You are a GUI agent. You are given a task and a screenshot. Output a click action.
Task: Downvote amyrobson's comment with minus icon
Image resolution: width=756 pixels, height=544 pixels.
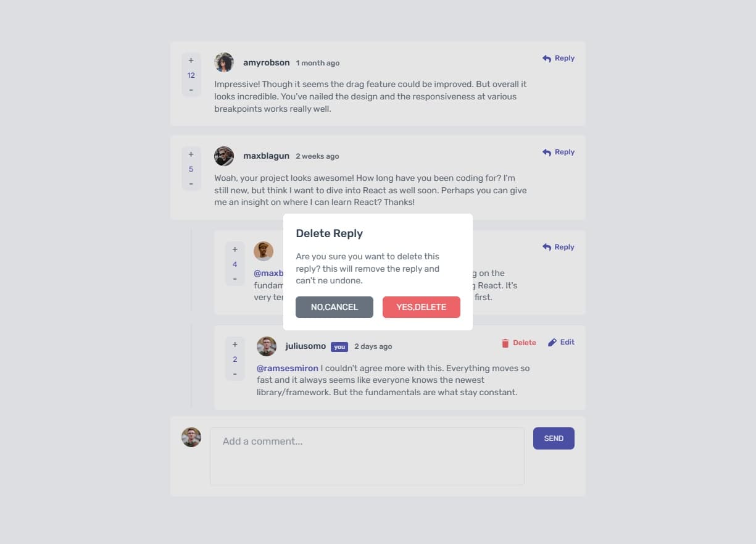tap(191, 90)
